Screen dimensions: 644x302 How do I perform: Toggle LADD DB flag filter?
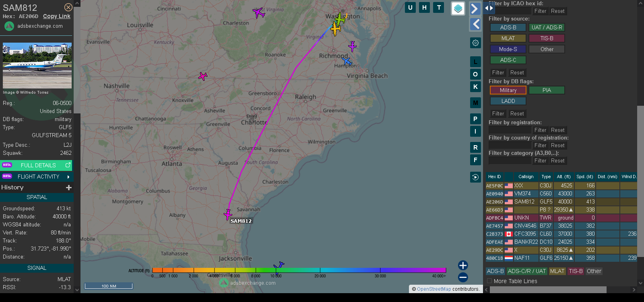[508, 101]
